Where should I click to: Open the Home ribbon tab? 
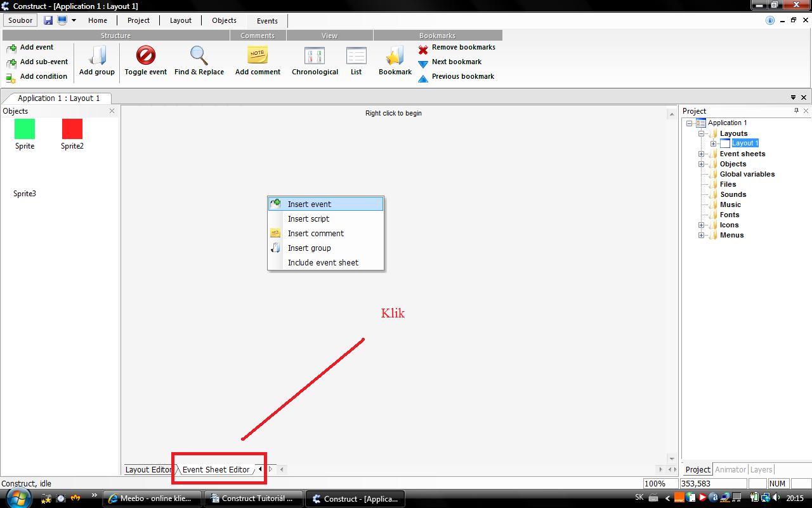click(x=98, y=20)
